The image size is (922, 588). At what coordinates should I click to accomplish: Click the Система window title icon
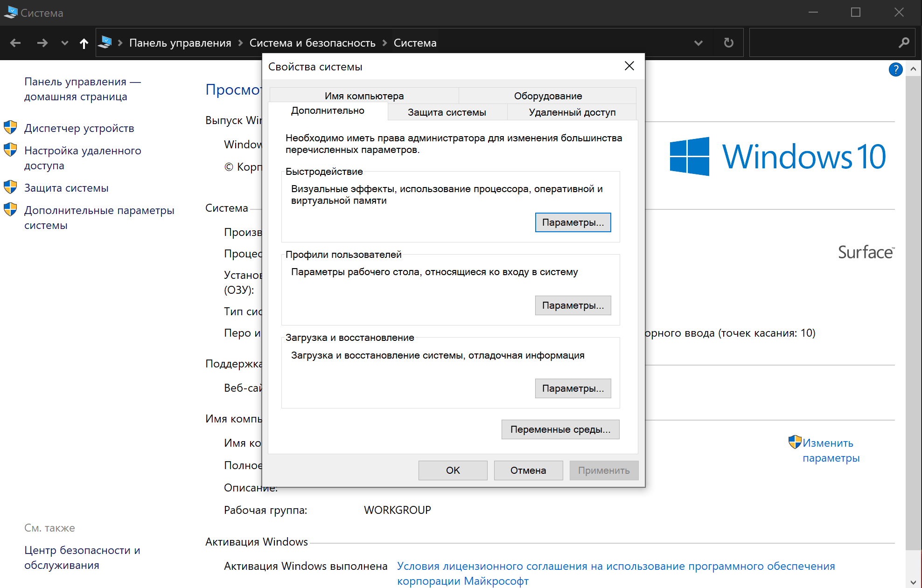point(10,12)
